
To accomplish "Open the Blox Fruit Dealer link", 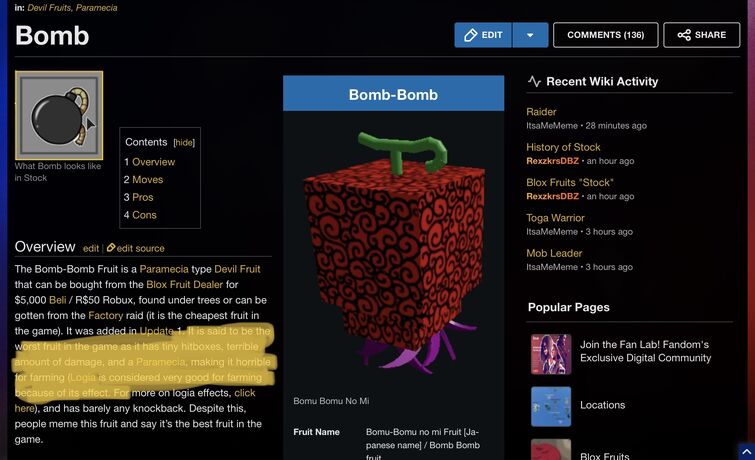I will click(184, 285).
